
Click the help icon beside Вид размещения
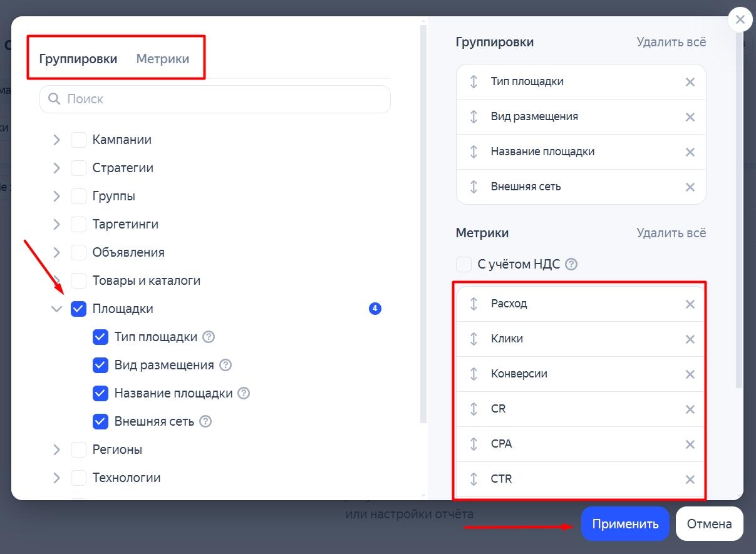225,365
